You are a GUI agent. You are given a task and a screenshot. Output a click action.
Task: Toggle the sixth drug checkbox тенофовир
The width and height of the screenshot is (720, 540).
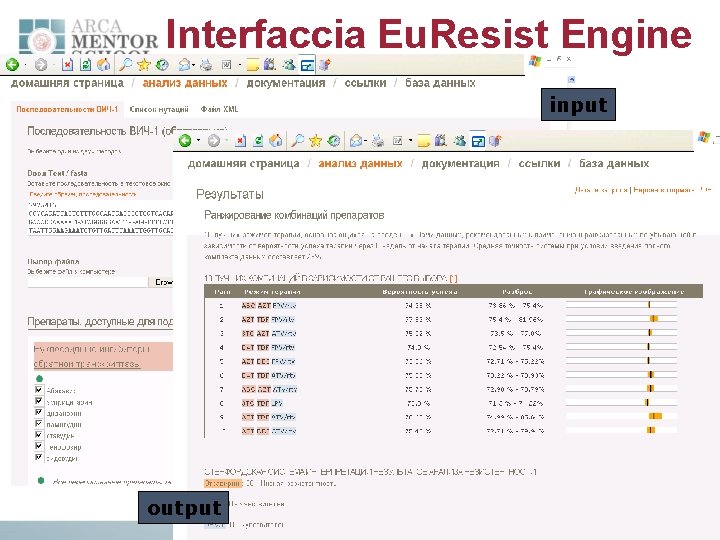click(x=39, y=446)
